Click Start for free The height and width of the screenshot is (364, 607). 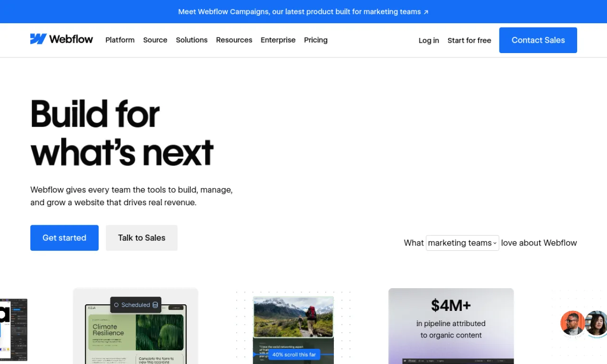click(x=469, y=40)
